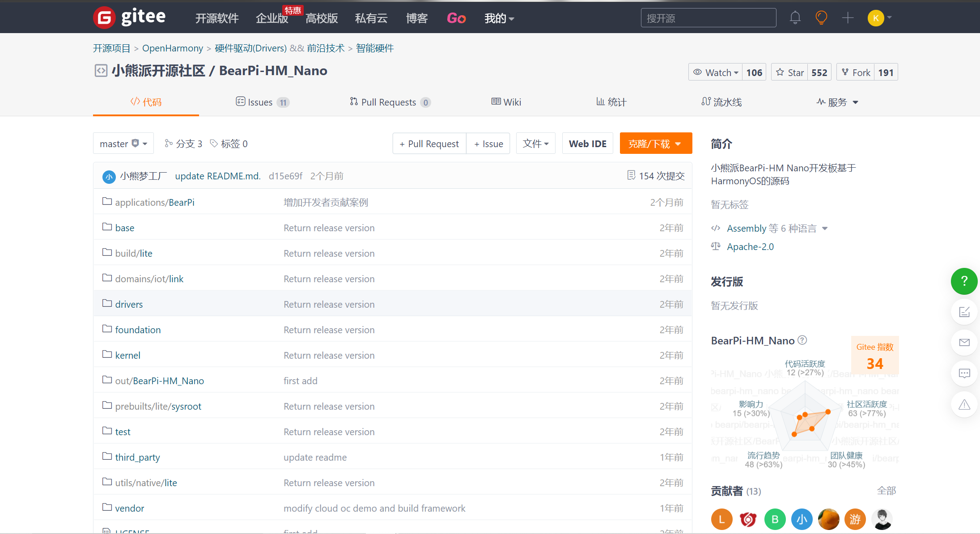Open the Watch dropdown
Screen dimensions: 980x534
point(716,72)
